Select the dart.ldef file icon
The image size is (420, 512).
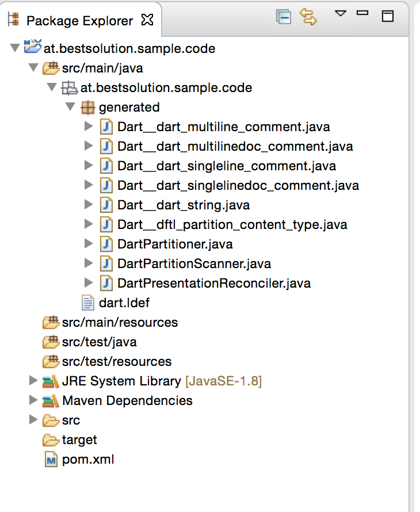[88, 303]
